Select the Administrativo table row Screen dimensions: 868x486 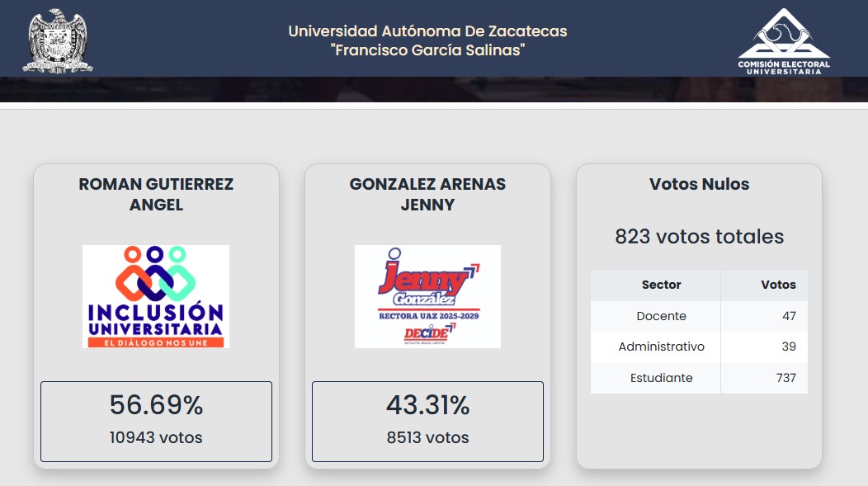[x=699, y=347]
